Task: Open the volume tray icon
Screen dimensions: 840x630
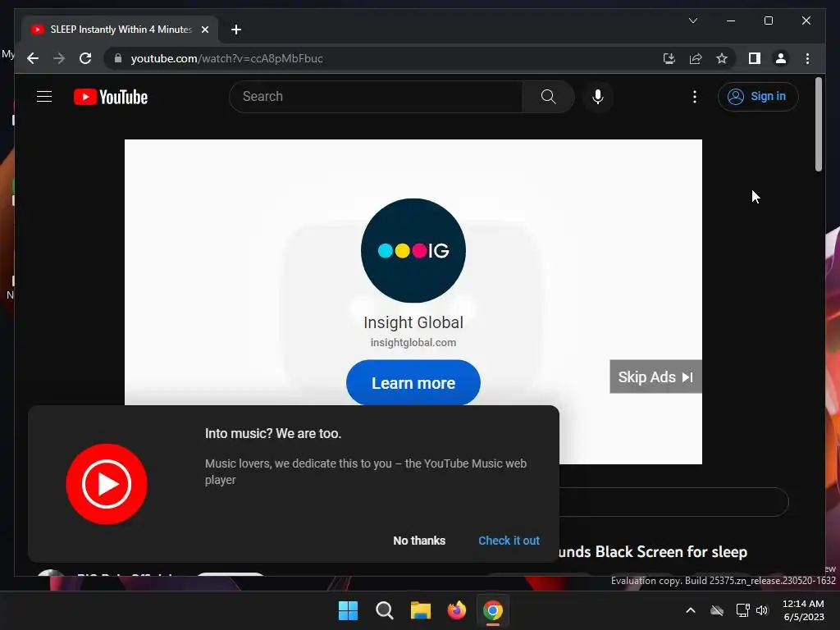Action: [762, 610]
